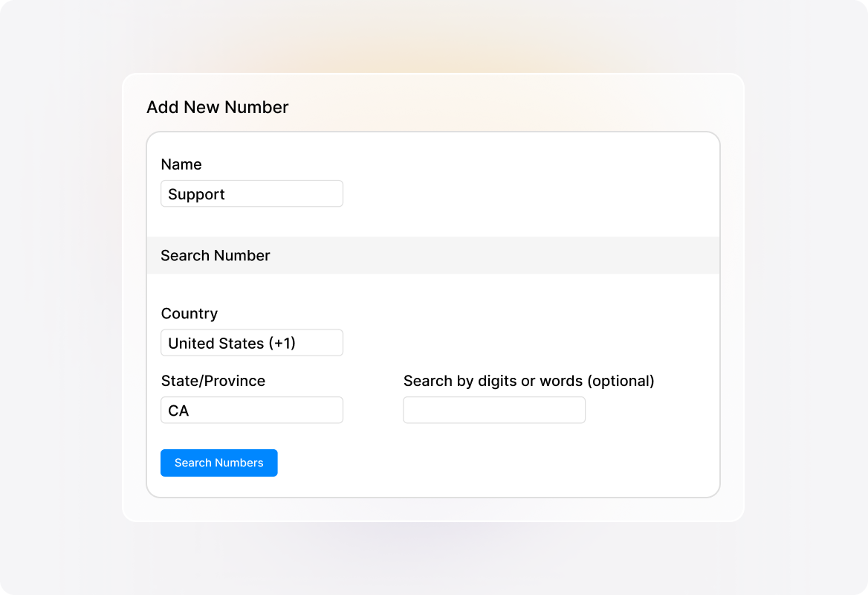
Task: Click the Add New Number heading
Action: point(216,107)
